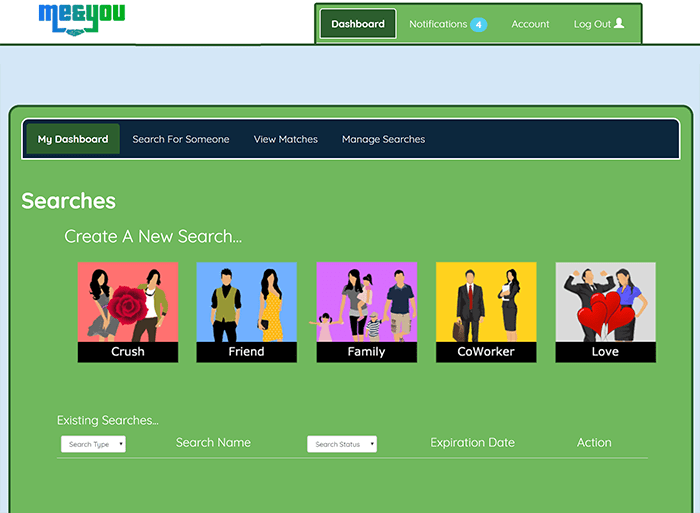This screenshot has height=513, width=700.
Task: Open the Search Status dropdown
Action: pyautogui.click(x=341, y=444)
